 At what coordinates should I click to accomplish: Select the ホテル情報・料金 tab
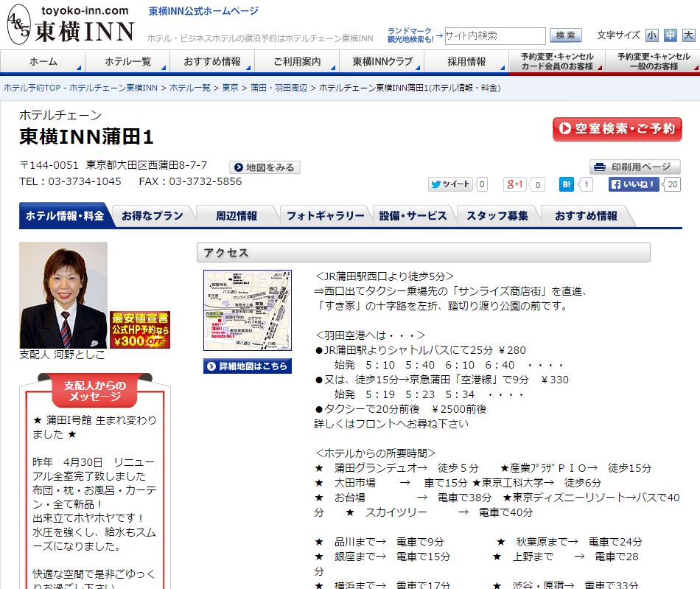65,216
